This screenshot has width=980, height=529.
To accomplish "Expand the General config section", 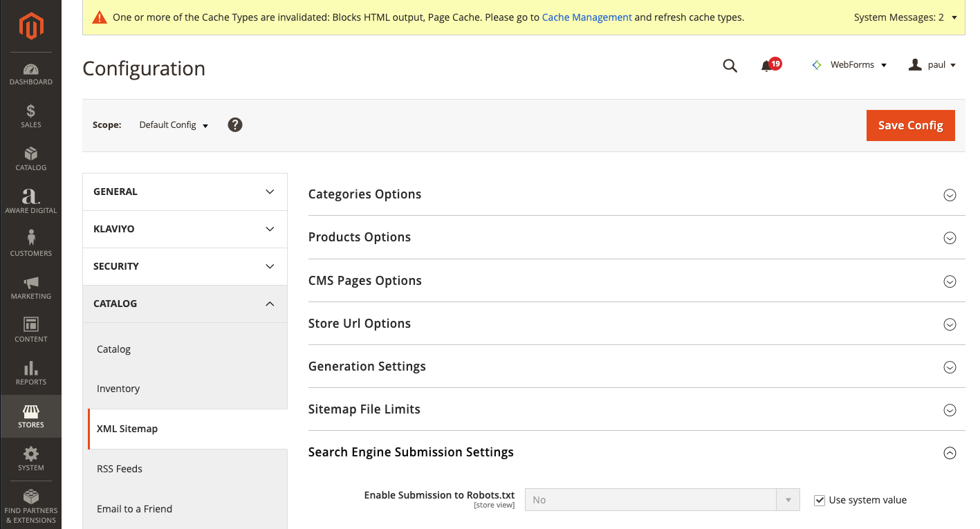I will (185, 192).
